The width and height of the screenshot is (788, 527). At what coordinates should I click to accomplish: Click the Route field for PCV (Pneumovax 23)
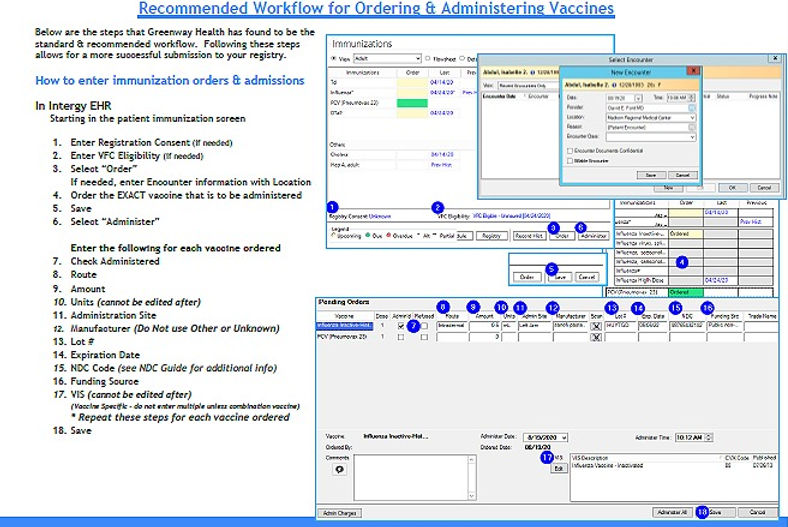click(x=452, y=337)
